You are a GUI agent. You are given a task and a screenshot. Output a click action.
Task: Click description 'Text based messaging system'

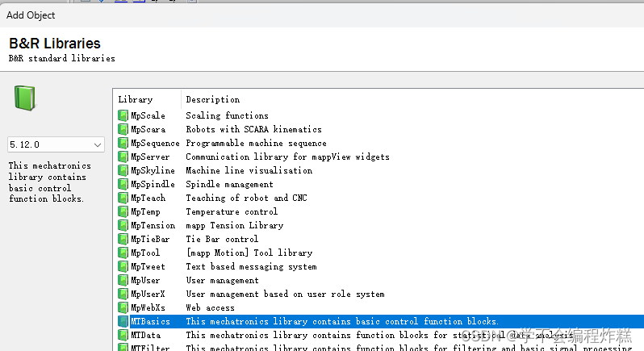point(251,266)
